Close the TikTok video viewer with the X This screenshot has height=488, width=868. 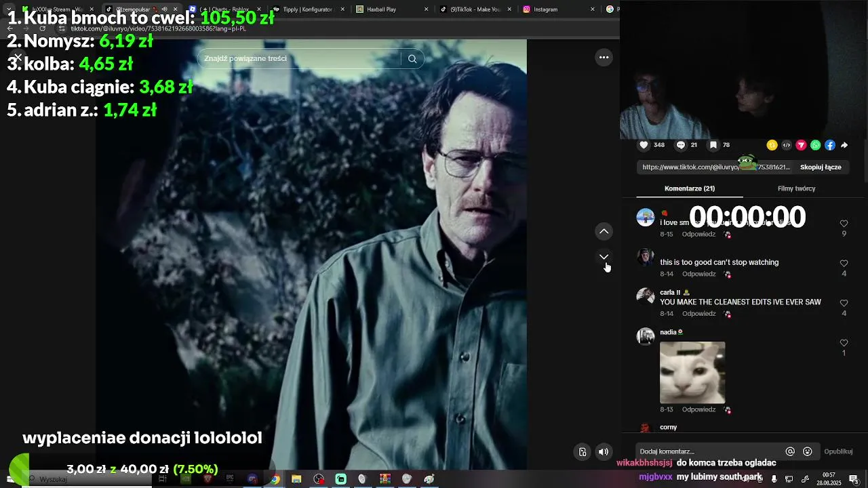(x=18, y=58)
